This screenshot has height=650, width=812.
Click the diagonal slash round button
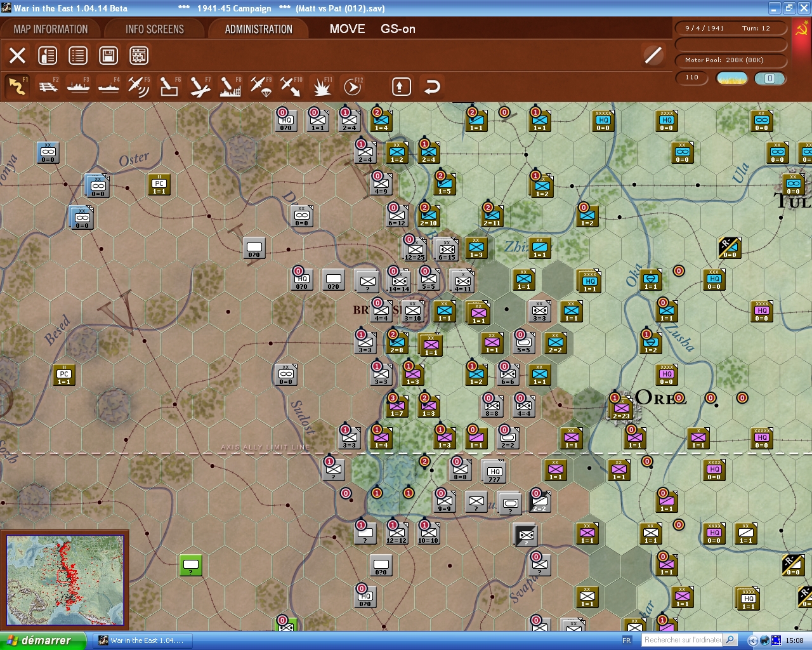[653, 55]
